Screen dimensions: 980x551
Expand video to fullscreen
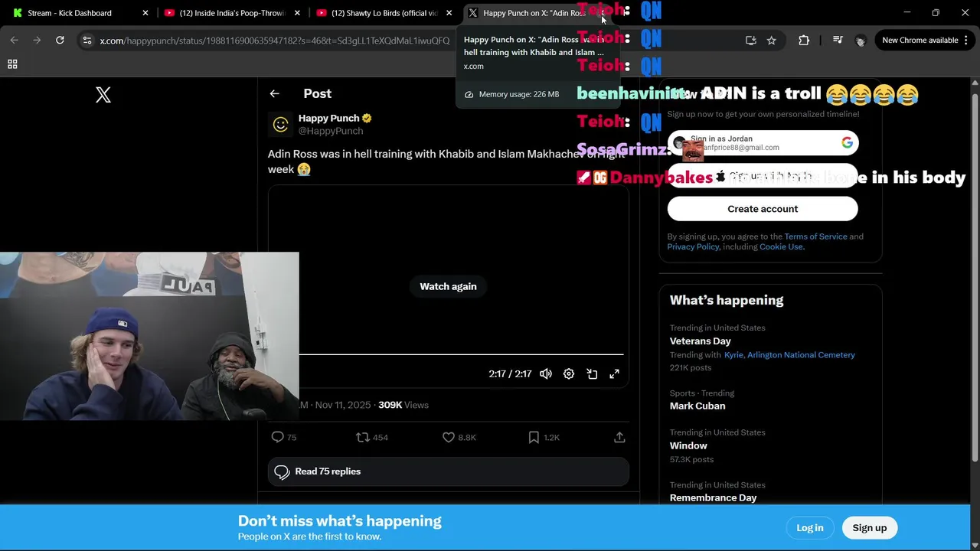[x=614, y=373]
